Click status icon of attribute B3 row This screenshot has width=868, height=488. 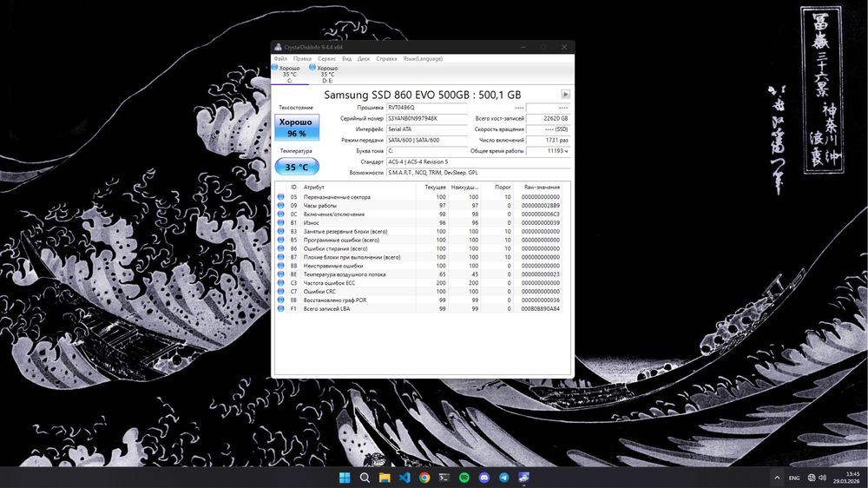[x=280, y=232]
